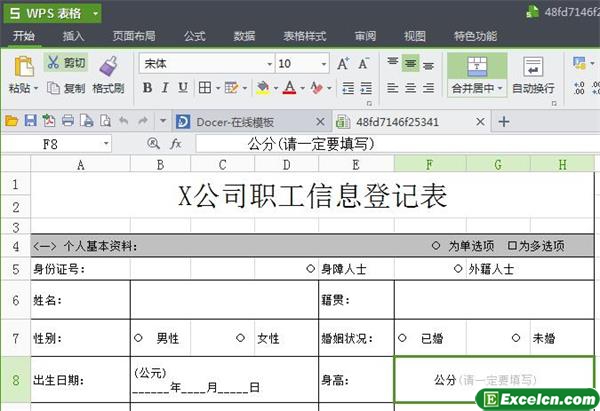Click the Paste clipboard icon

(24, 66)
